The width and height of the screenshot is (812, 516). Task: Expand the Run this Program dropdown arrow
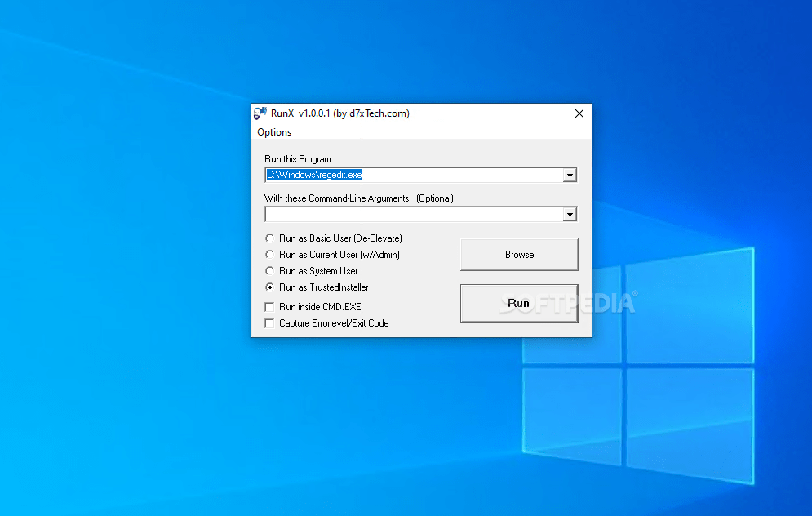570,175
